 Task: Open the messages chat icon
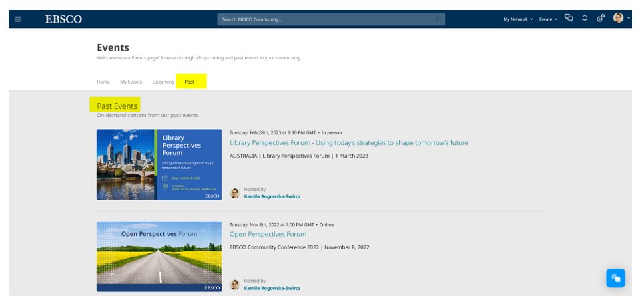click(569, 19)
